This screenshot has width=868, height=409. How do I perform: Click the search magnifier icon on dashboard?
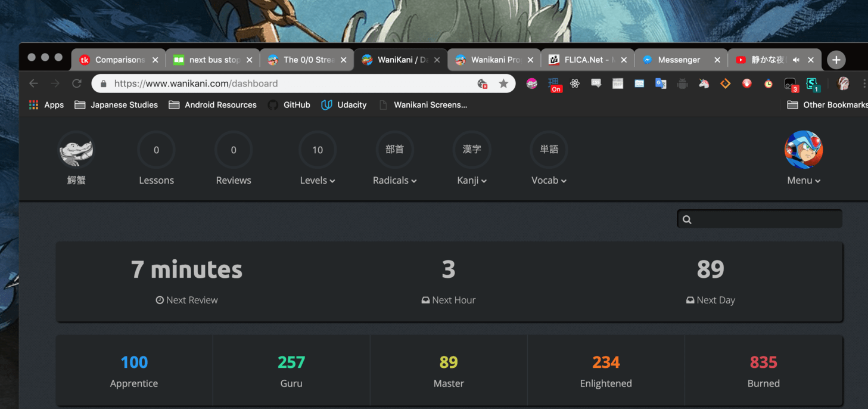pos(687,219)
